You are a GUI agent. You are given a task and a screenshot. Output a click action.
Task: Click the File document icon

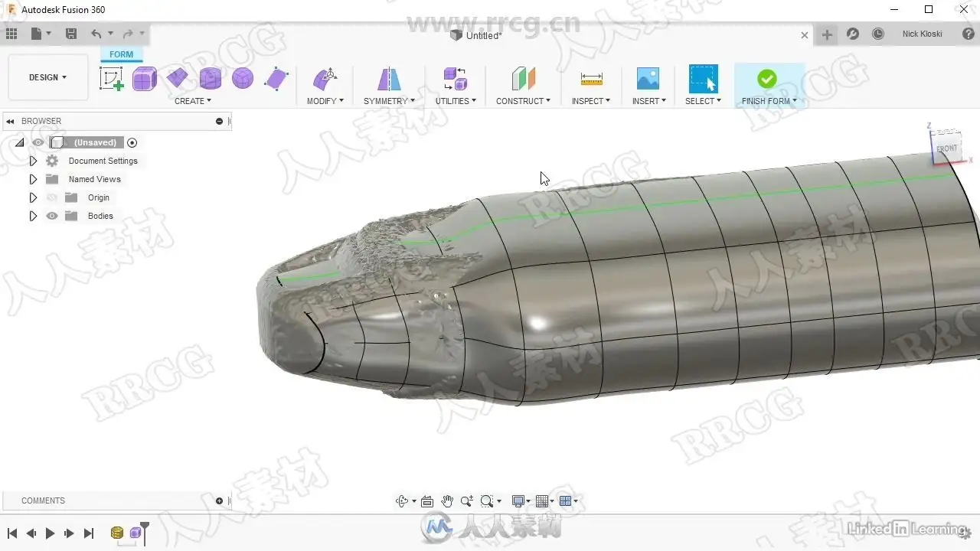pyautogui.click(x=36, y=34)
